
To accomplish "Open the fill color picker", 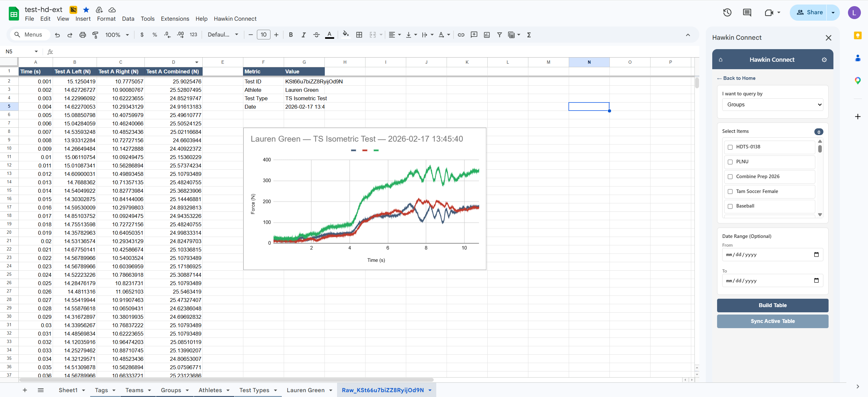I will pyautogui.click(x=345, y=35).
